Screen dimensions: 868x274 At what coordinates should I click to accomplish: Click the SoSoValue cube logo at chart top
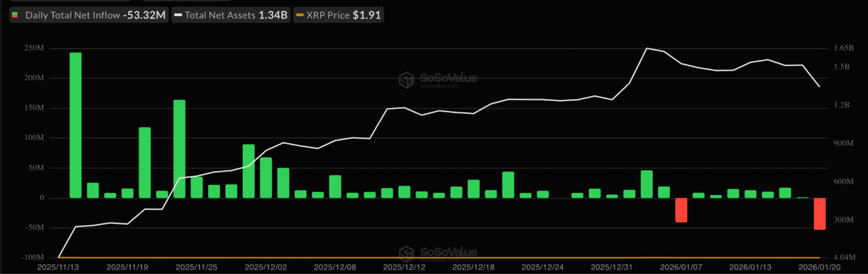coord(406,80)
